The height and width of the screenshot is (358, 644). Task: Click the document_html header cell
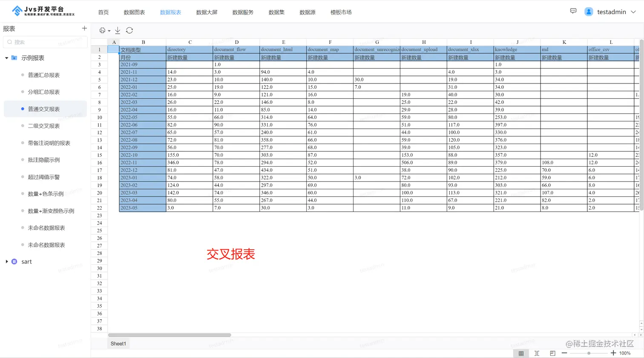283,49
